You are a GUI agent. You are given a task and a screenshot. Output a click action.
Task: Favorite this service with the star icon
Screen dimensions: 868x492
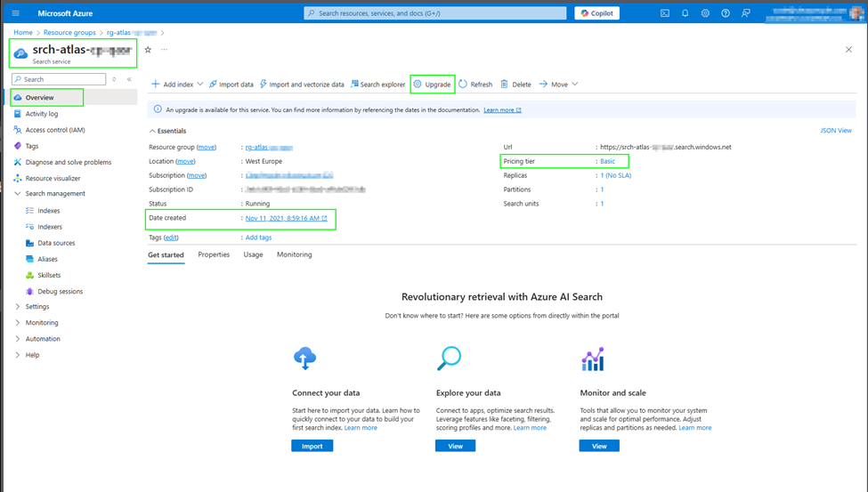tap(148, 50)
